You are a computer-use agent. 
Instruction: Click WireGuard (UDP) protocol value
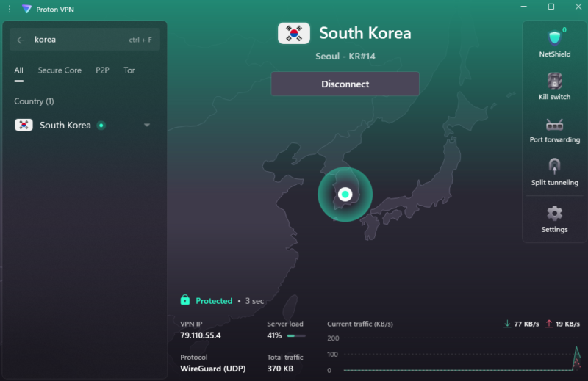[213, 369]
